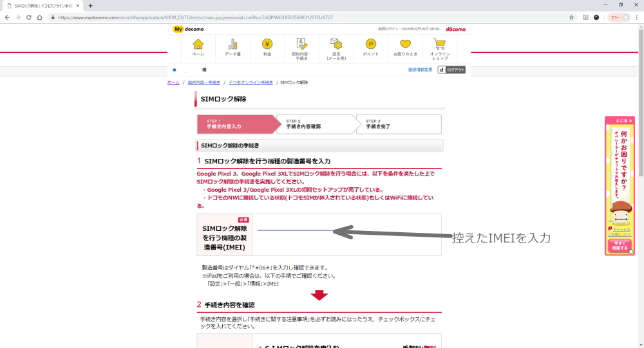Open the 料金 yen coin icon

[267, 44]
